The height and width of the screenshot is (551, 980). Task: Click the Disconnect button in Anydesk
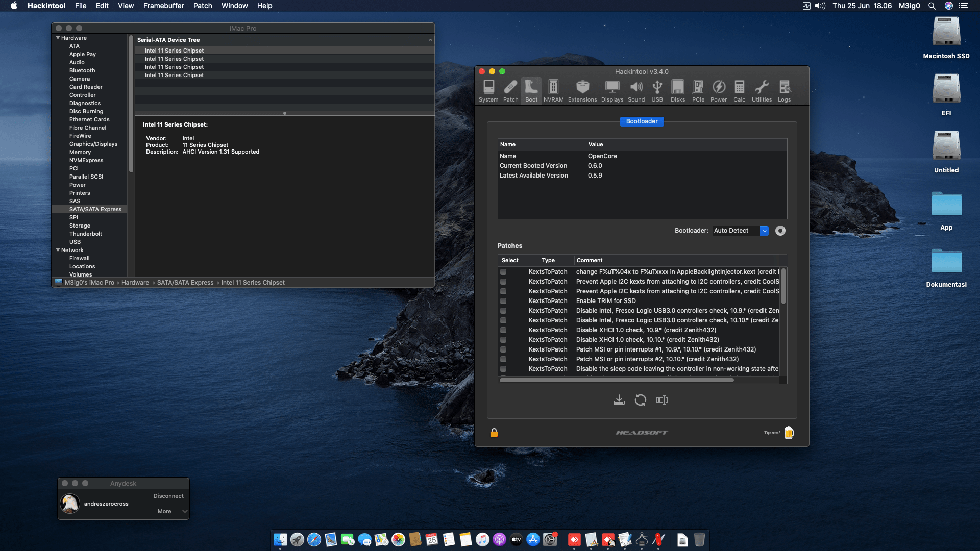coord(168,496)
